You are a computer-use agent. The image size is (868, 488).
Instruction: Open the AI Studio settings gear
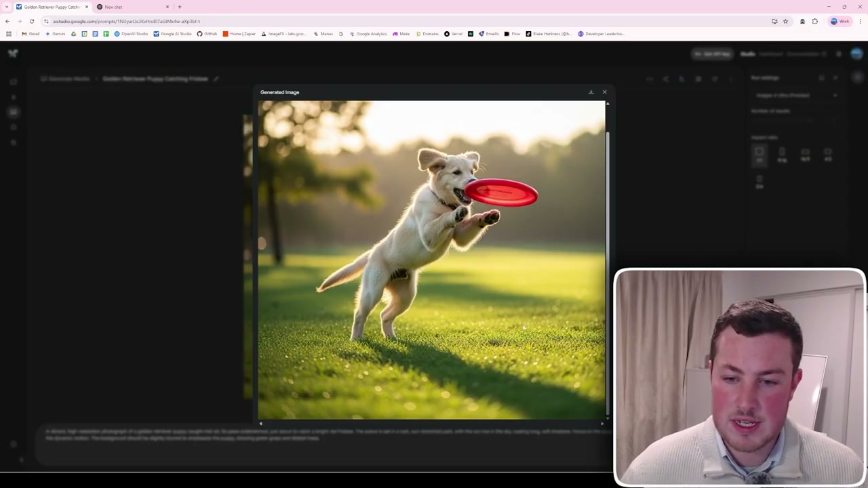tap(839, 54)
